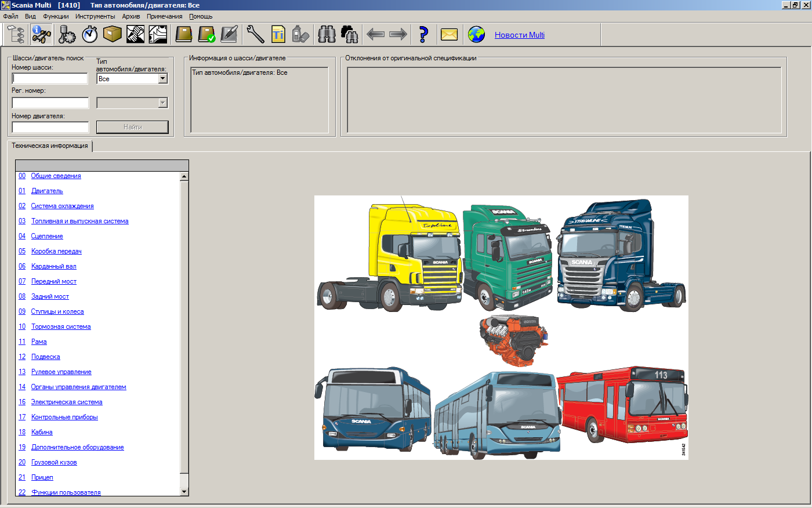Click the binoculars icon with dark silhouettes
Viewport: 812px width, 508px height.
[x=349, y=35]
